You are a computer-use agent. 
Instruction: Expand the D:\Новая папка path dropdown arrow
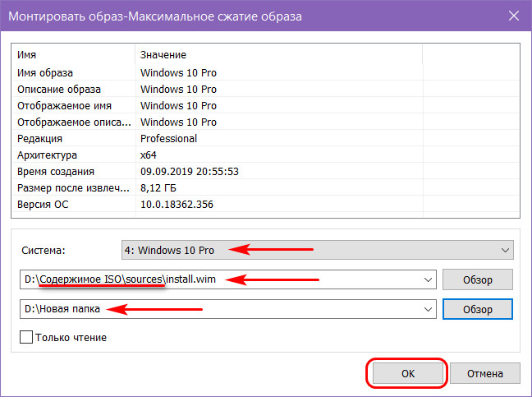(x=428, y=309)
